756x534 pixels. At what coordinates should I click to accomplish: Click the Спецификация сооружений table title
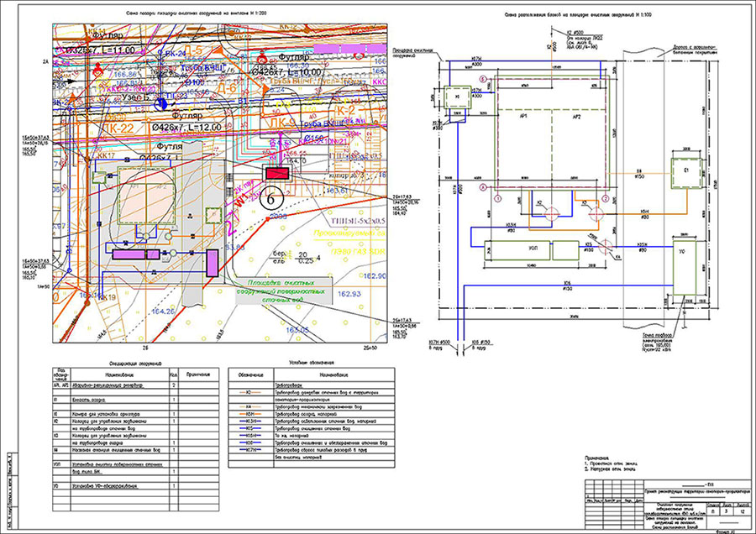tap(135, 363)
